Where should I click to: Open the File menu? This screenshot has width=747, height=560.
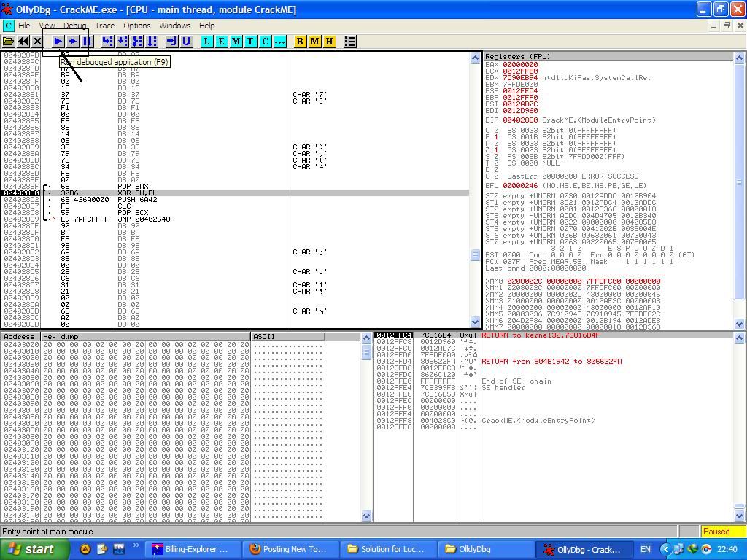[x=24, y=26]
